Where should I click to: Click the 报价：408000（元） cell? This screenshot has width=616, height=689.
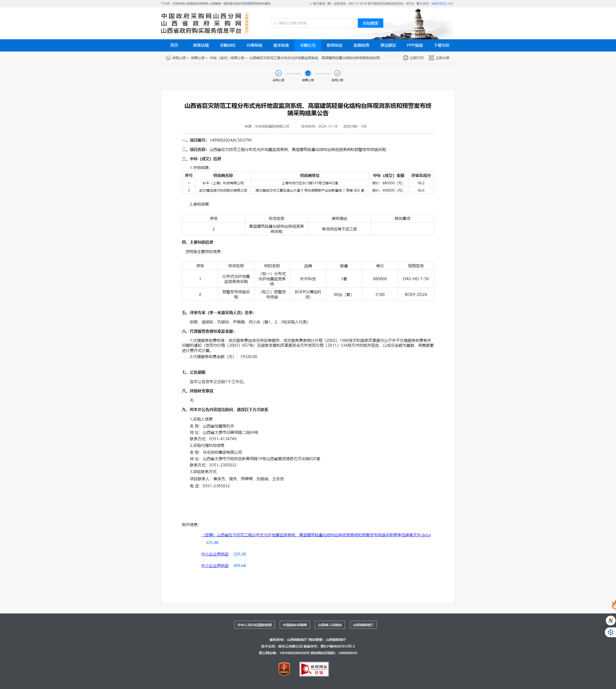pos(388,191)
